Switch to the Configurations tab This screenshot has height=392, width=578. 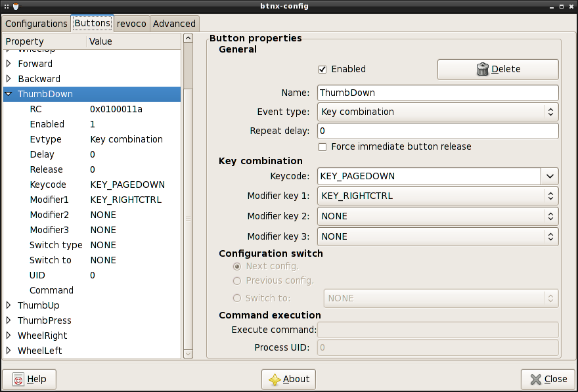[x=36, y=24]
